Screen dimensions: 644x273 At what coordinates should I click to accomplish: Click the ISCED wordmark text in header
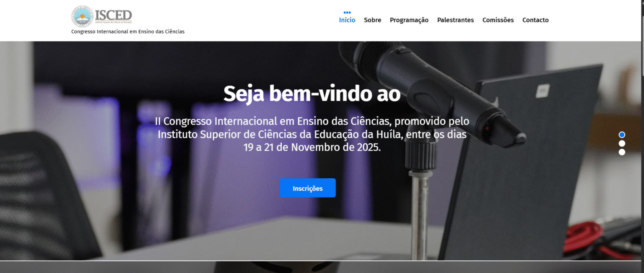(x=113, y=16)
